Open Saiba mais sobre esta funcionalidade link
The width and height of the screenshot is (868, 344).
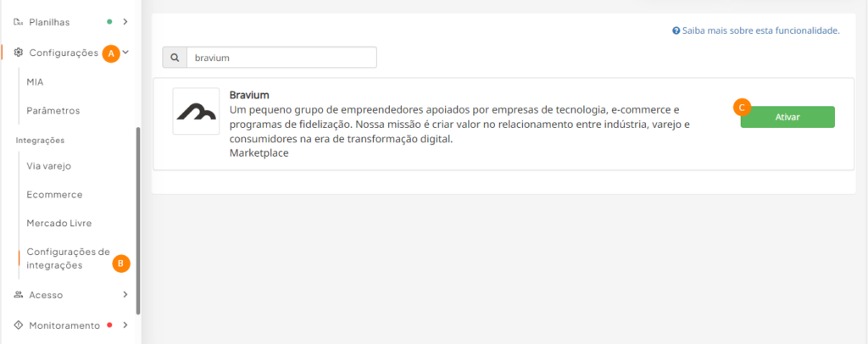(x=760, y=31)
